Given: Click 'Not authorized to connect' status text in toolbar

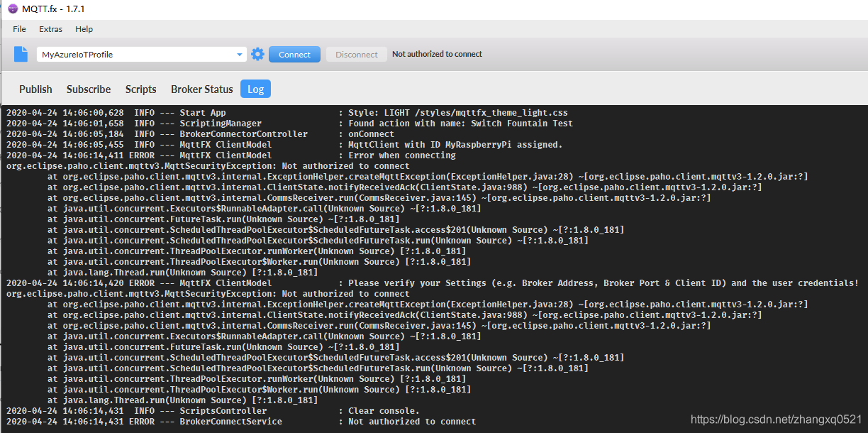Looking at the screenshot, I should point(437,54).
